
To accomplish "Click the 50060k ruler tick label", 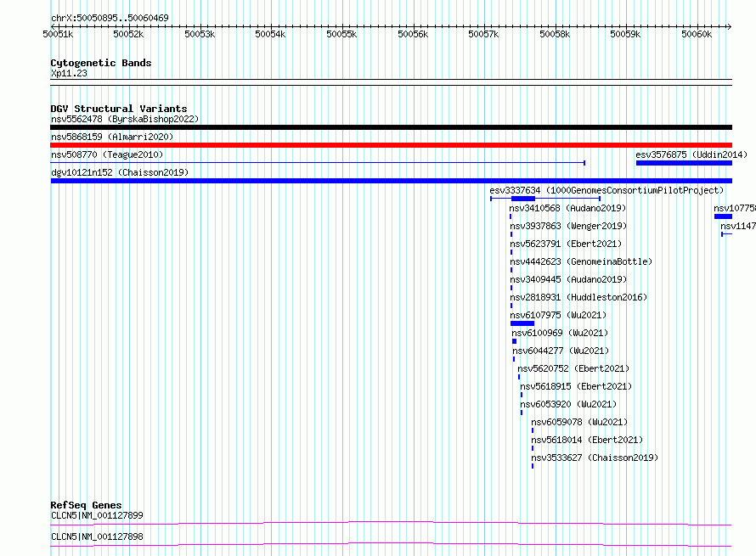I will [x=697, y=34].
